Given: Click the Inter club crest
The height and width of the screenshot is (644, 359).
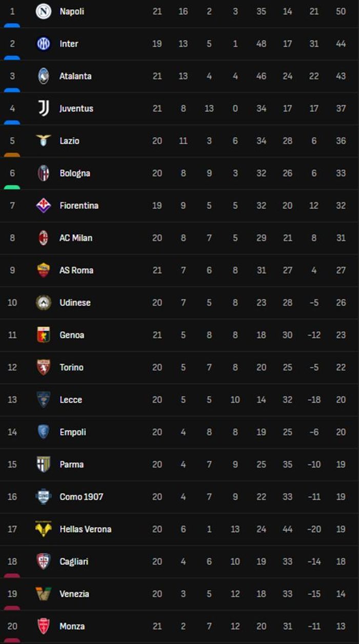Looking at the screenshot, I should click(44, 44).
